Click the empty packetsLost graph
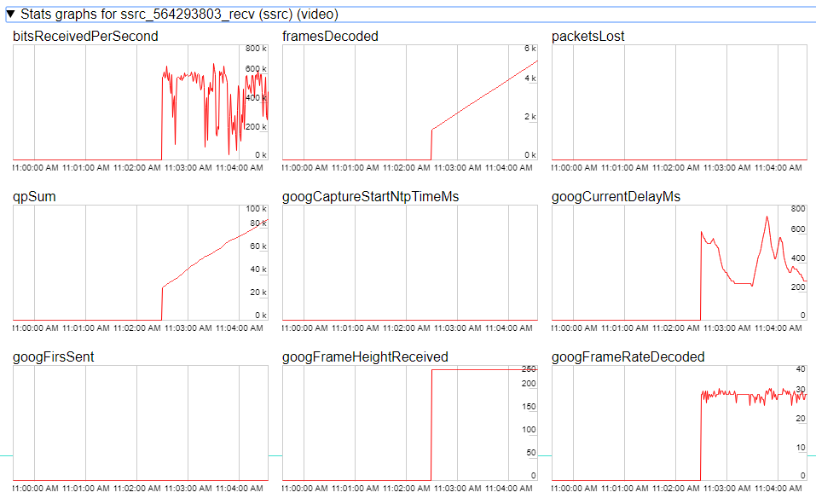816x504 pixels. (679, 102)
